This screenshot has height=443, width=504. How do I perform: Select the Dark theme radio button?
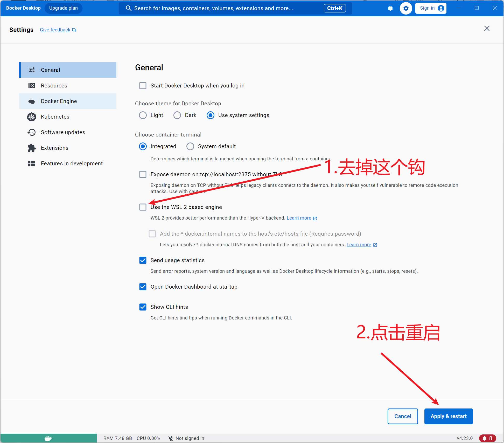click(177, 115)
